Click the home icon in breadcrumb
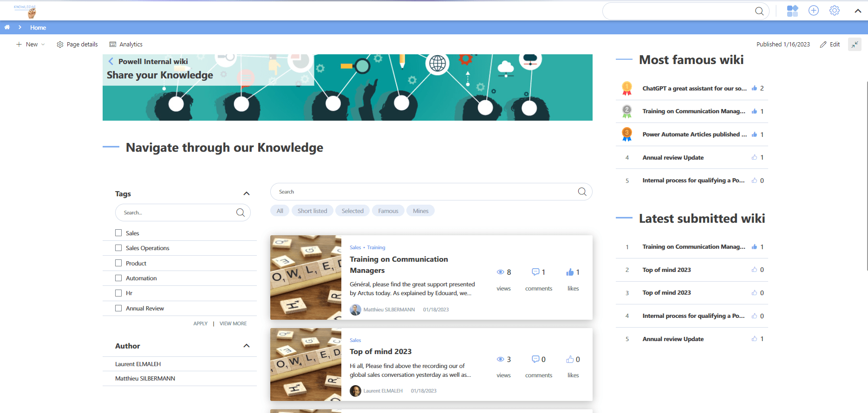Image resolution: width=868 pixels, height=413 pixels. 7,27
